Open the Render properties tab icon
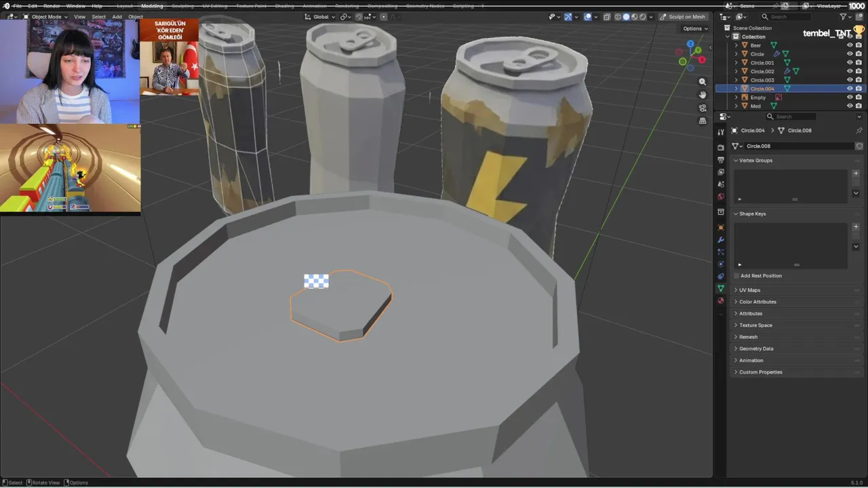The height and width of the screenshot is (488, 868). [721, 147]
